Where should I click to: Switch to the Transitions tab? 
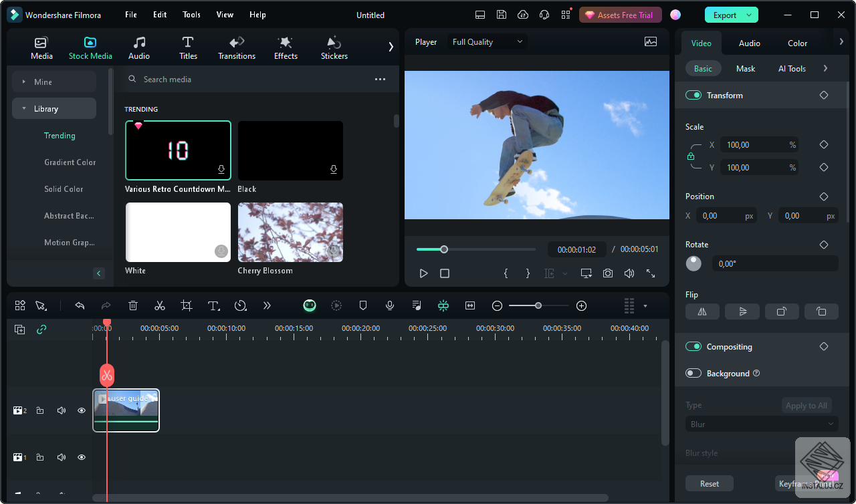(x=237, y=48)
